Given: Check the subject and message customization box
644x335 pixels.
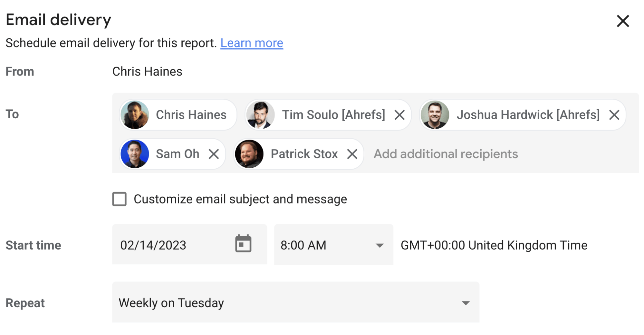Looking at the screenshot, I should tap(119, 199).
